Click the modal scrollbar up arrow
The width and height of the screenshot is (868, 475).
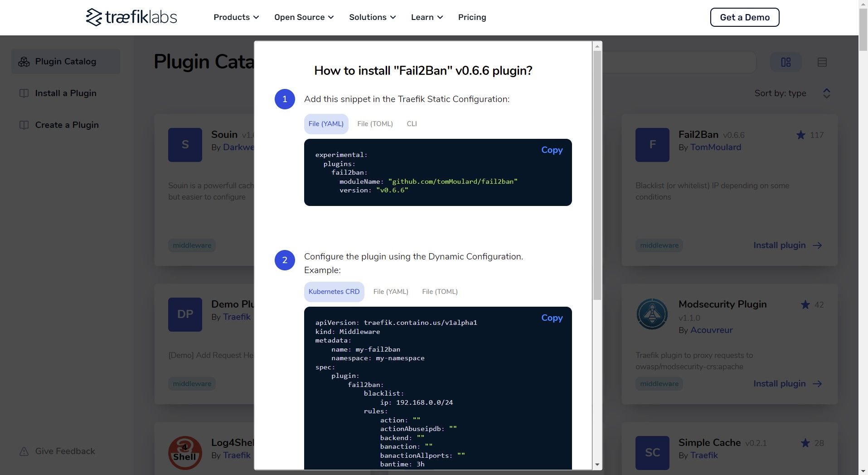coord(597,46)
